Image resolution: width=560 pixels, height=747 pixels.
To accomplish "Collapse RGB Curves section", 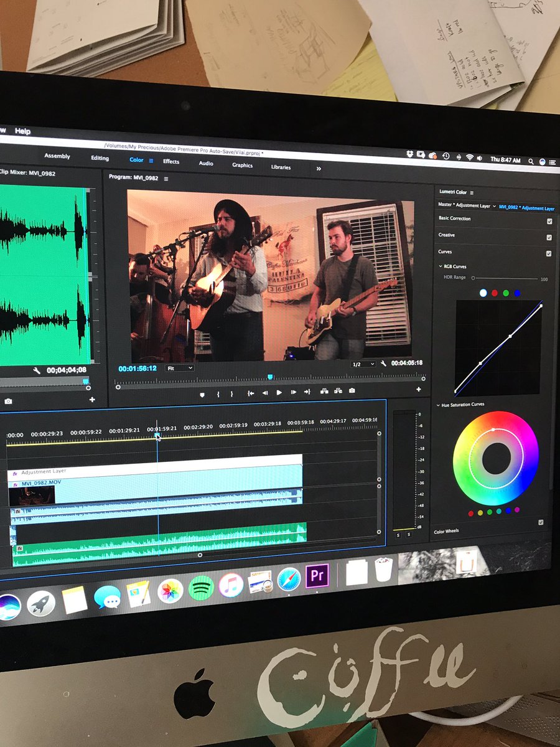I will 441,266.
